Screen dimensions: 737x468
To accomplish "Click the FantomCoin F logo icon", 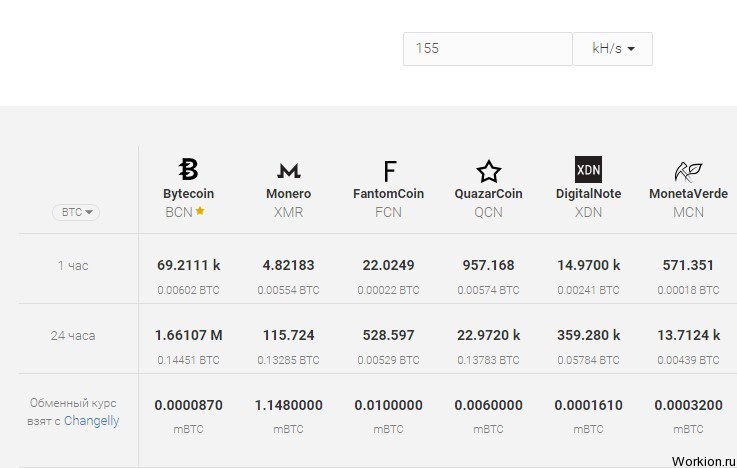I will pyautogui.click(x=390, y=171).
